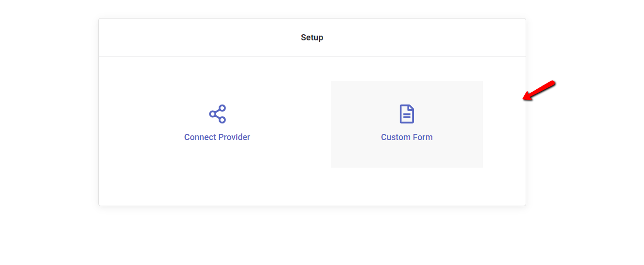Click the Setup heading text

pyautogui.click(x=312, y=38)
